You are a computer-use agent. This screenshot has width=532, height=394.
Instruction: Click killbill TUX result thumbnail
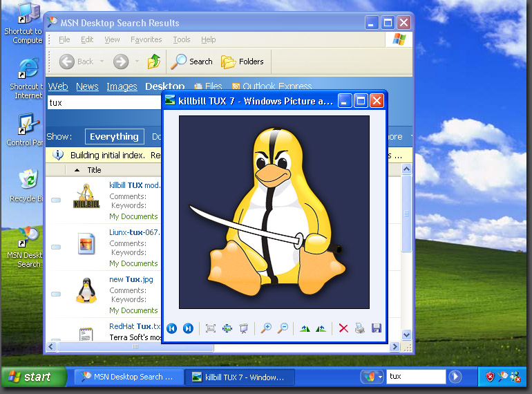coord(86,196)
